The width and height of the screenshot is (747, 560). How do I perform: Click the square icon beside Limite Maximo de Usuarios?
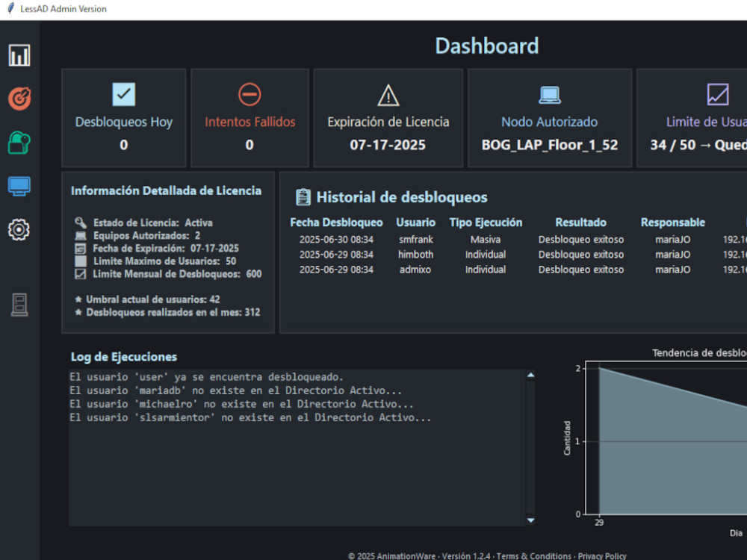click(81, 261)
